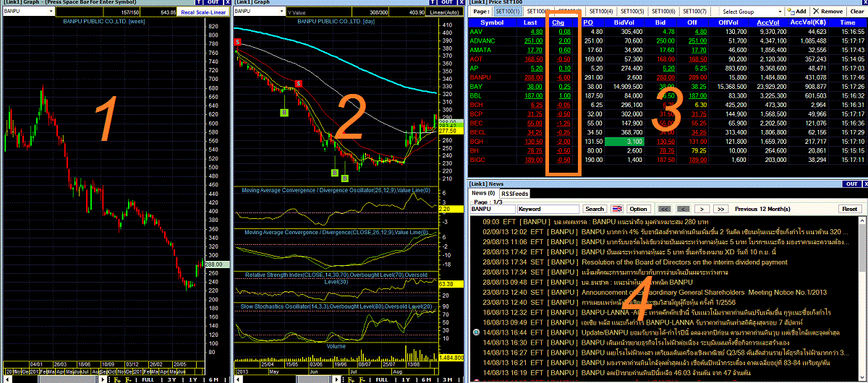Click Remove button in price toolbar
This screenshot has width=868, height=383.
click(x=827, y=12)
